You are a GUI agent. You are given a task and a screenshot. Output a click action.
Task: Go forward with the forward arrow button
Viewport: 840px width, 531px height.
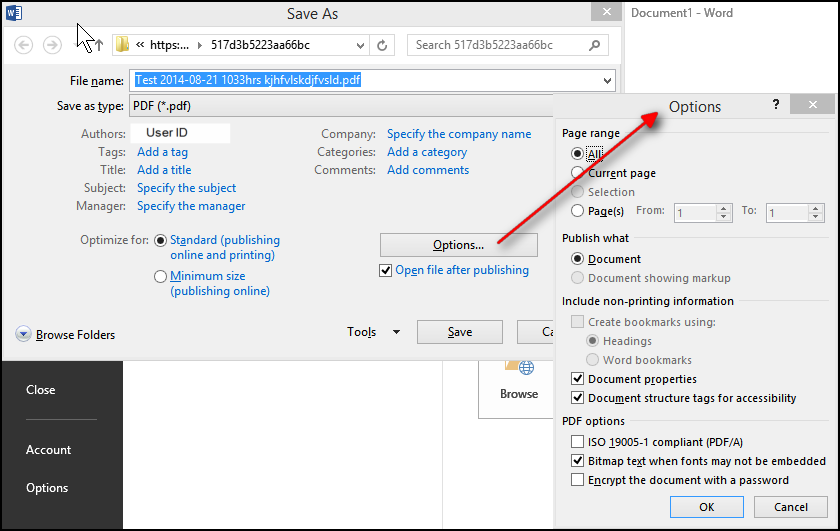(x=52, y=45)
